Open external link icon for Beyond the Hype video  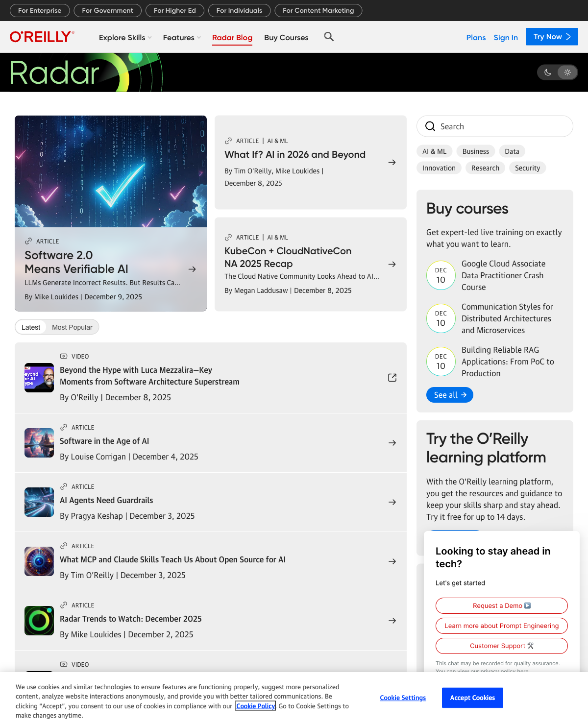pyautogui.click(x=392, y=378)
